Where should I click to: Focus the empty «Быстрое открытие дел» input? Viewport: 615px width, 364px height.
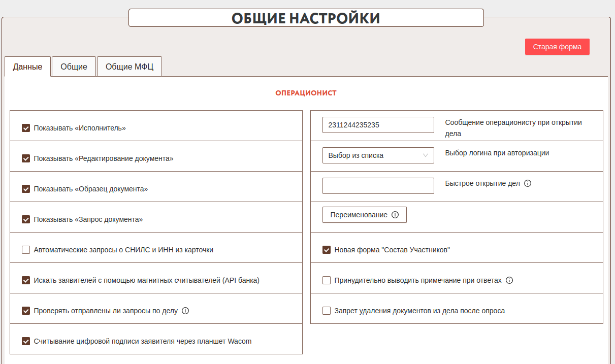[378, 186]
